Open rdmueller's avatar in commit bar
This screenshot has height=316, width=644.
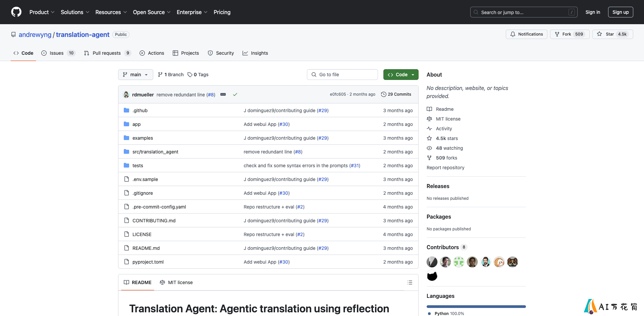[x=126, y=94]
